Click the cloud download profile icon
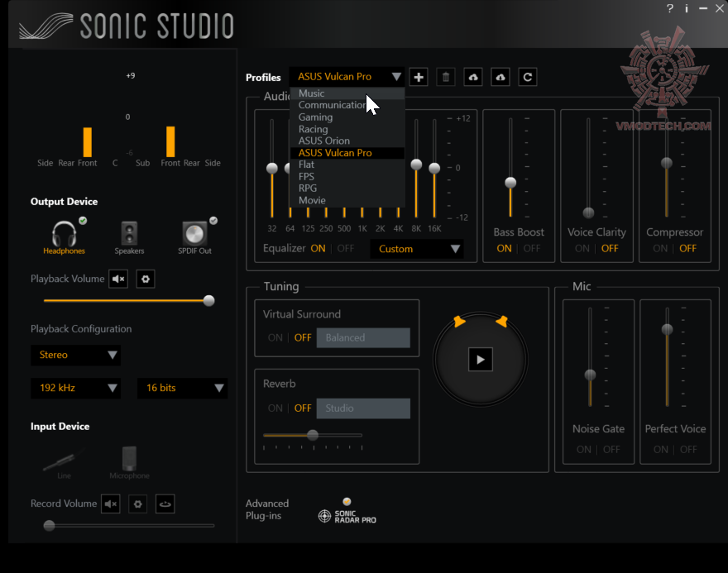Viewport: 728px width, 573px height. tap(500, 77)
